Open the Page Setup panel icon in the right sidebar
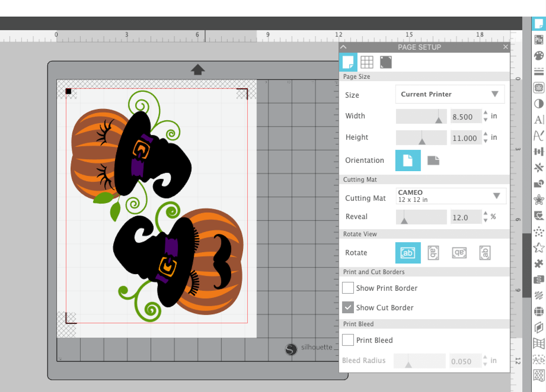546x392 pixels. 539,24
